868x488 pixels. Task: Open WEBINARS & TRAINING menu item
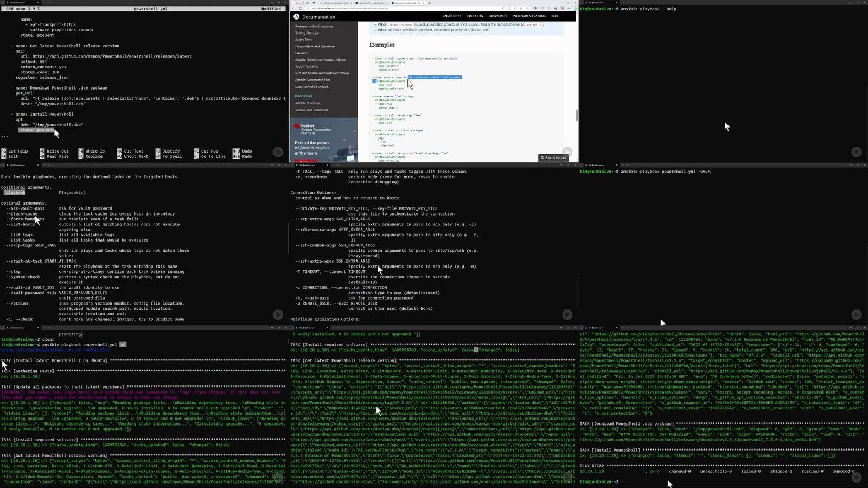529,16
